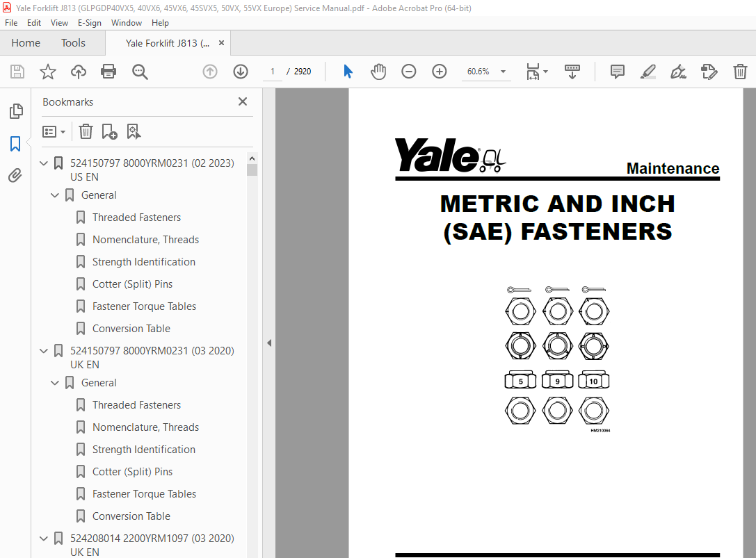This screenshot has width=756, height=558.
Task: Collapse first General bookmark under US EN
Action: pos(55,195)
